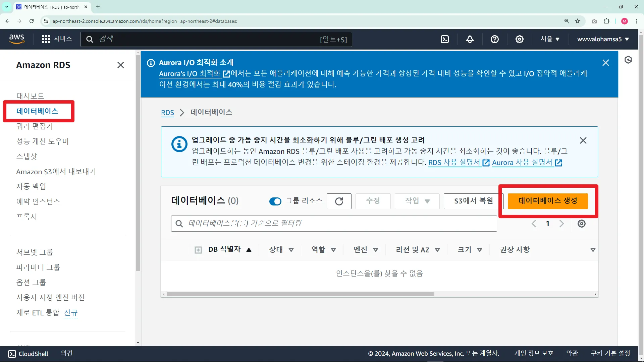
Task: Open table preferences gear beside the pagination
Action: click(x=581, y=224)
